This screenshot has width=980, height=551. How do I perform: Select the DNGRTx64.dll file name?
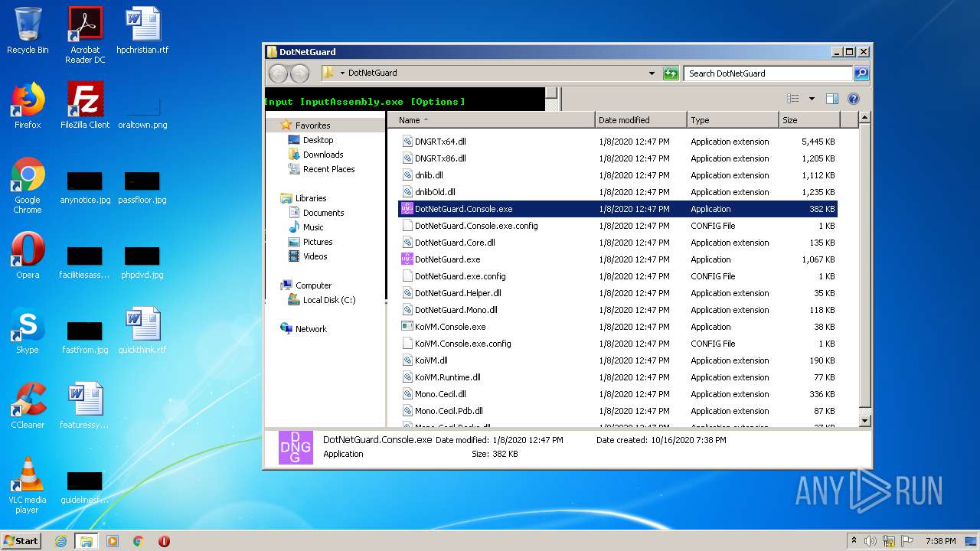(440, 142)
